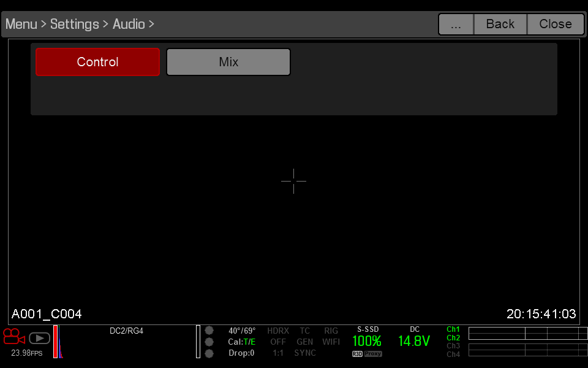Click the HDRX status indicator
The height and width of the screenshot is (368, 588).
point(277,330)
